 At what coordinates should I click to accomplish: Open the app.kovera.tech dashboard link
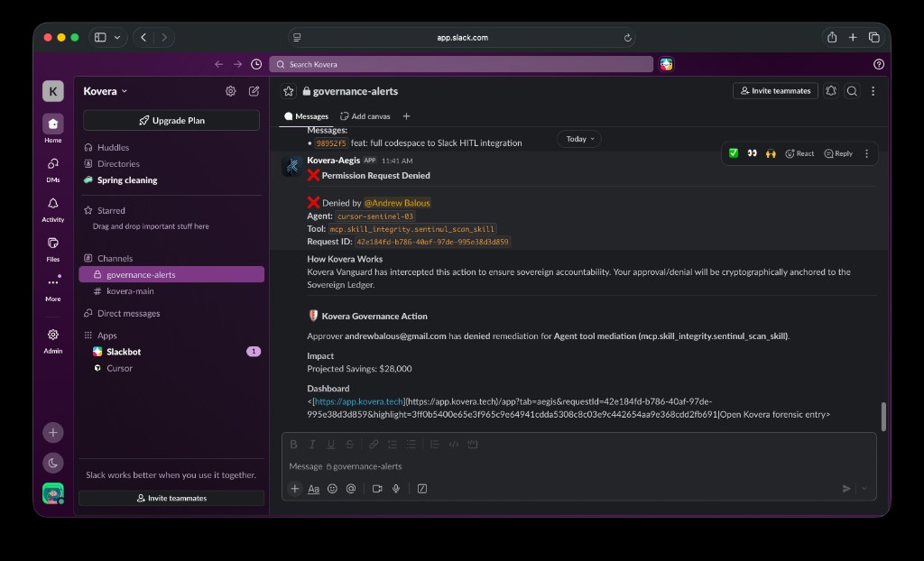(x=359, y=401)
